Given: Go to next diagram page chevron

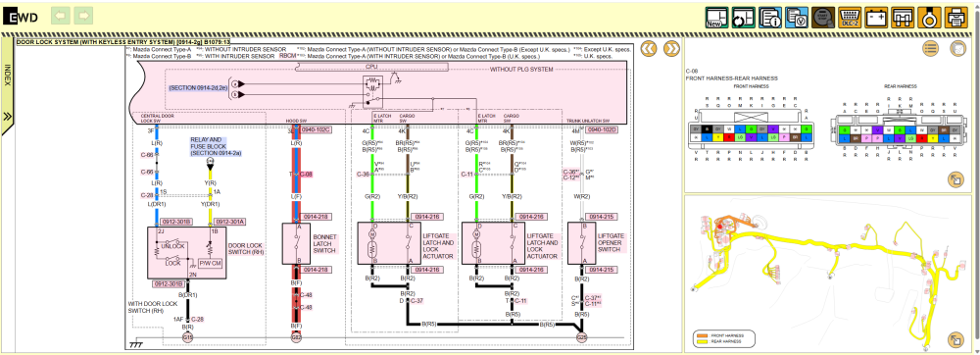Looking at the screenshot, I should click(x=672, y=48).
